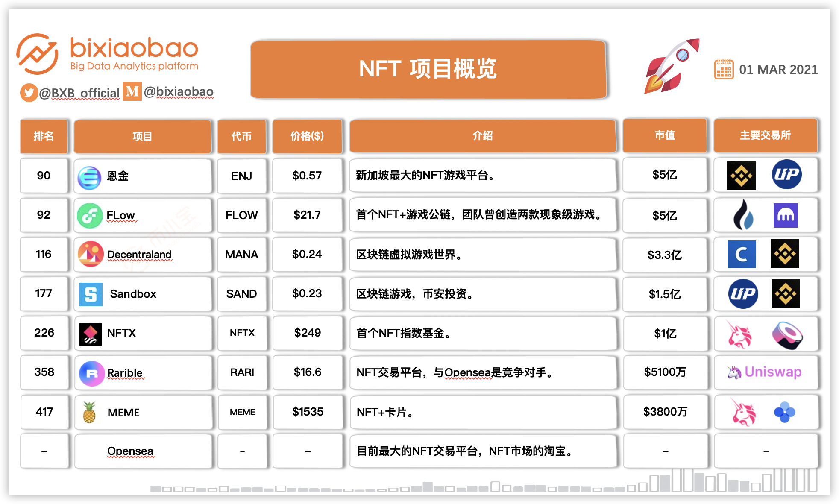Click the 代币 column header
The image size is (839, 504).
pos(241,136)
